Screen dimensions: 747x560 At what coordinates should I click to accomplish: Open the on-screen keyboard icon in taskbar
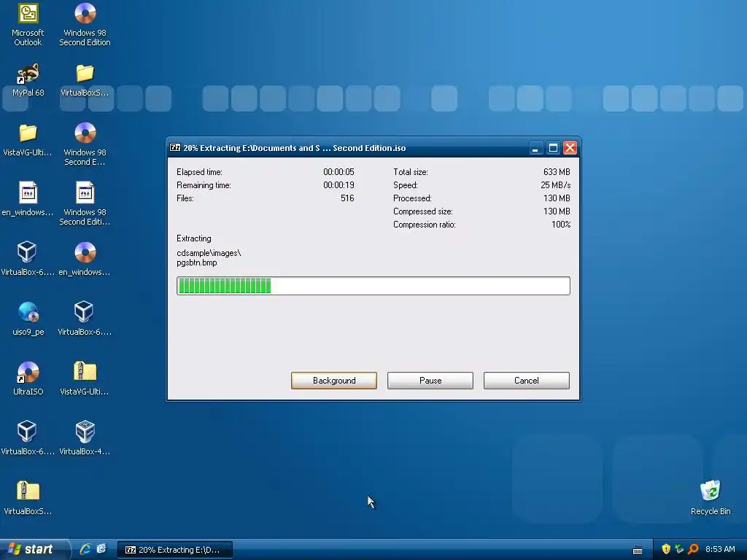point(638,550)
